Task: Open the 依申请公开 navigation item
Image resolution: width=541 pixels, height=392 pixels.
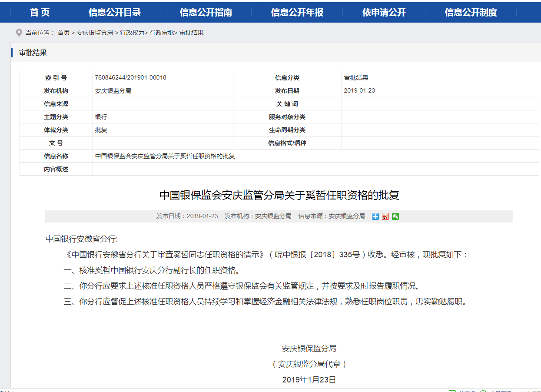Action: (384, 12)
